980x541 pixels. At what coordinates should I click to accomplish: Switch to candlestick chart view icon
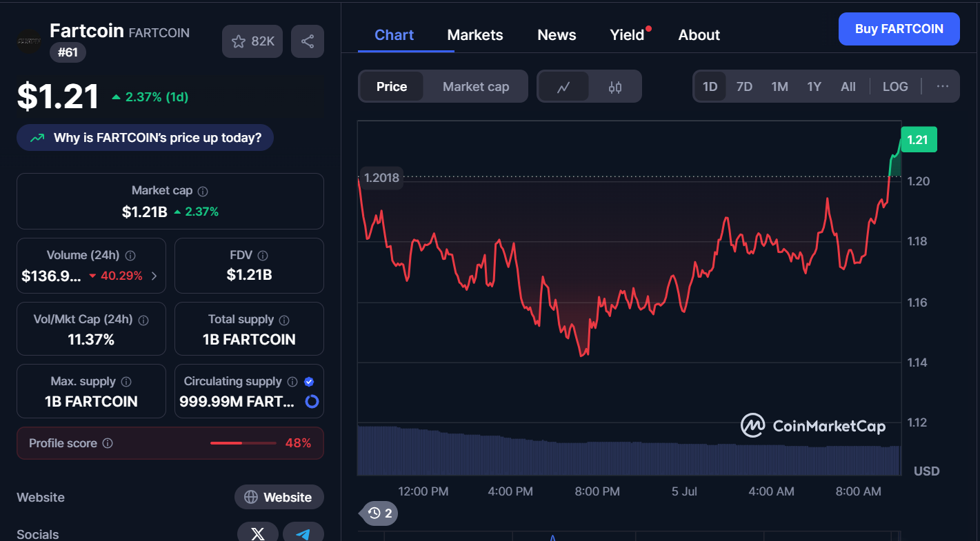(615, 87)
